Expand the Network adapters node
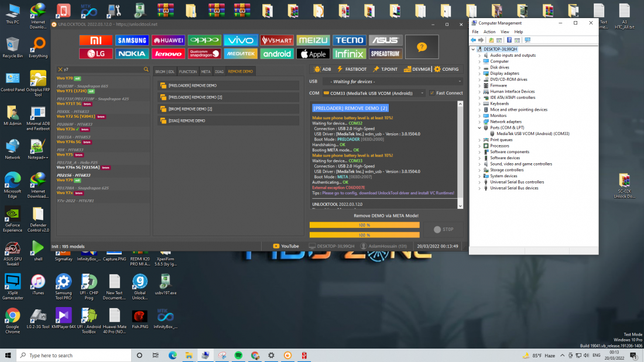644x362 pixels. [x=479, y=122]
